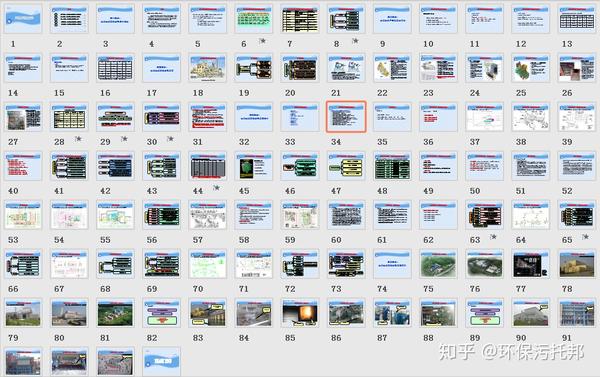This screenshot has width=600, height=377.
Task: Click the slide number label 10
Action: point(428,44)
